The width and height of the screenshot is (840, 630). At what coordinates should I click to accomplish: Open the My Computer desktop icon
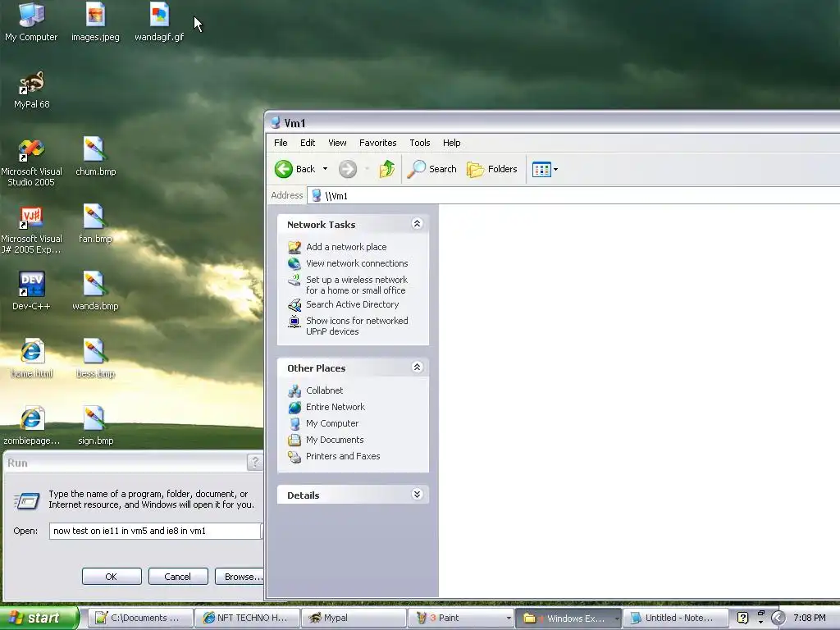coord(31,21)
